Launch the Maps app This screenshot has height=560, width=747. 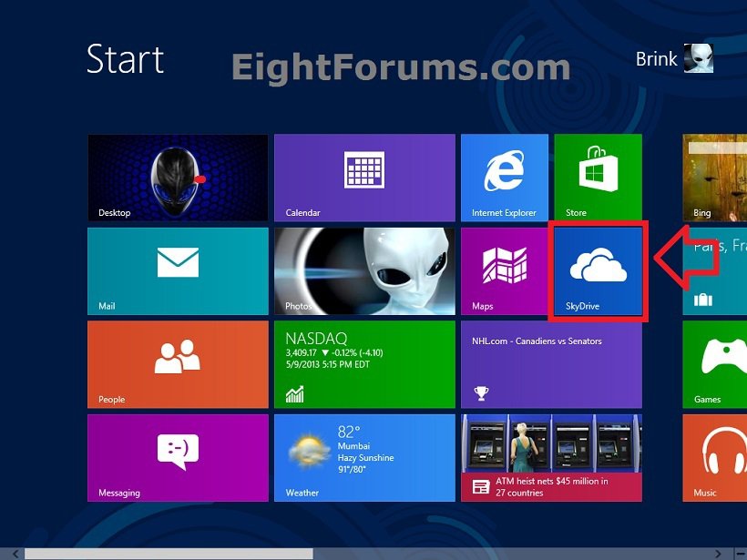tap(504, 270)
